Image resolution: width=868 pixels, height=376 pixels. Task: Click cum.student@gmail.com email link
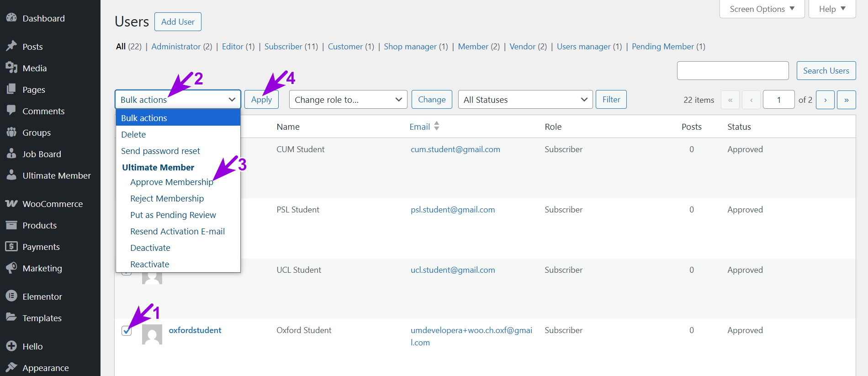tap(455, 149)
